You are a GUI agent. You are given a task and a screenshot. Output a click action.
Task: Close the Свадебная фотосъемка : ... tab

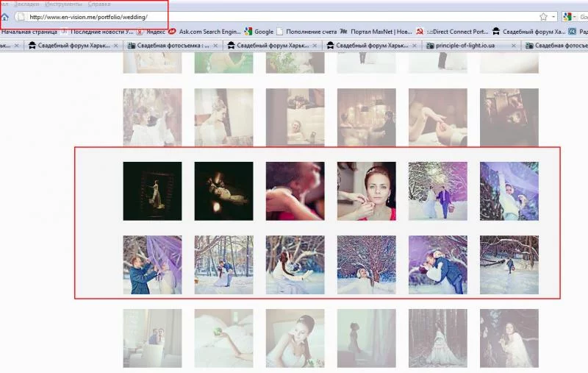pyautogui.click(x=215, y=46)
